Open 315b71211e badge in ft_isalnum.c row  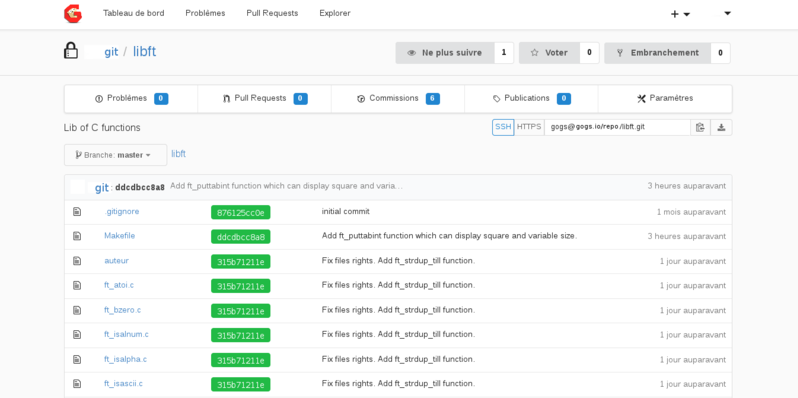click(241, 335)
